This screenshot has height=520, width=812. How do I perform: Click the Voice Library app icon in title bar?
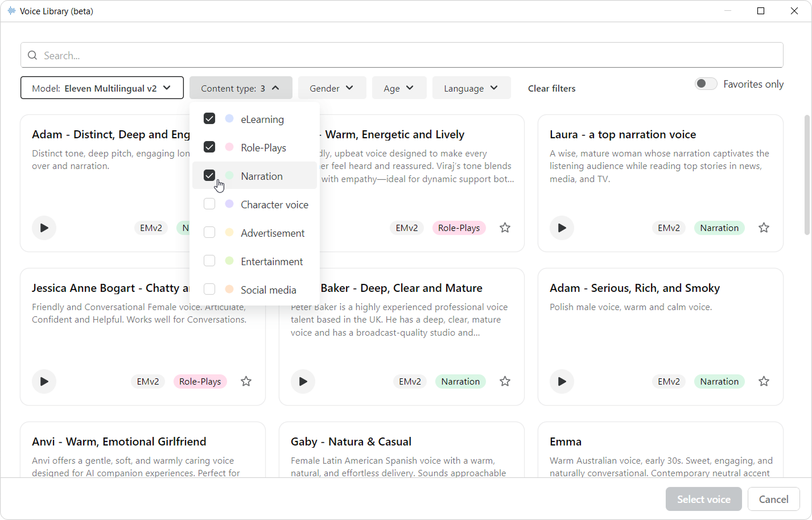click(11, 11)
